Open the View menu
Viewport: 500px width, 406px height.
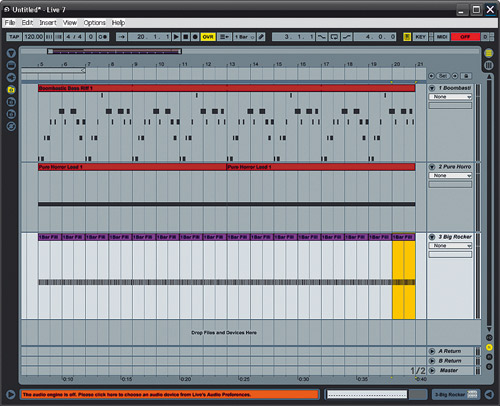tap(70, 23)
